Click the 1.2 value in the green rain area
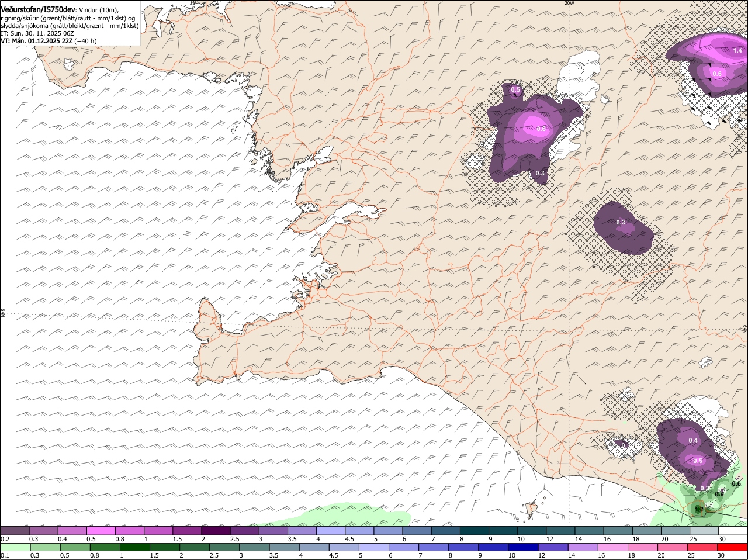 click(x=699, y=509)
